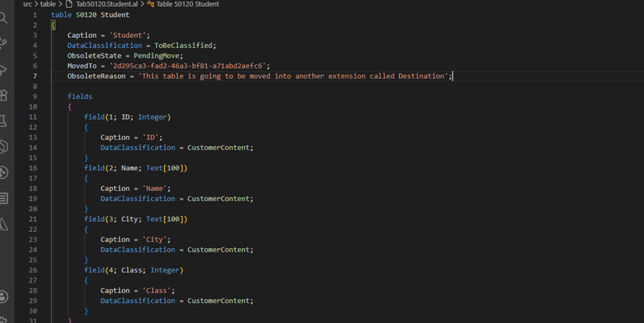Open the Source Control view

pyautogui.click(x=4, y=43)
